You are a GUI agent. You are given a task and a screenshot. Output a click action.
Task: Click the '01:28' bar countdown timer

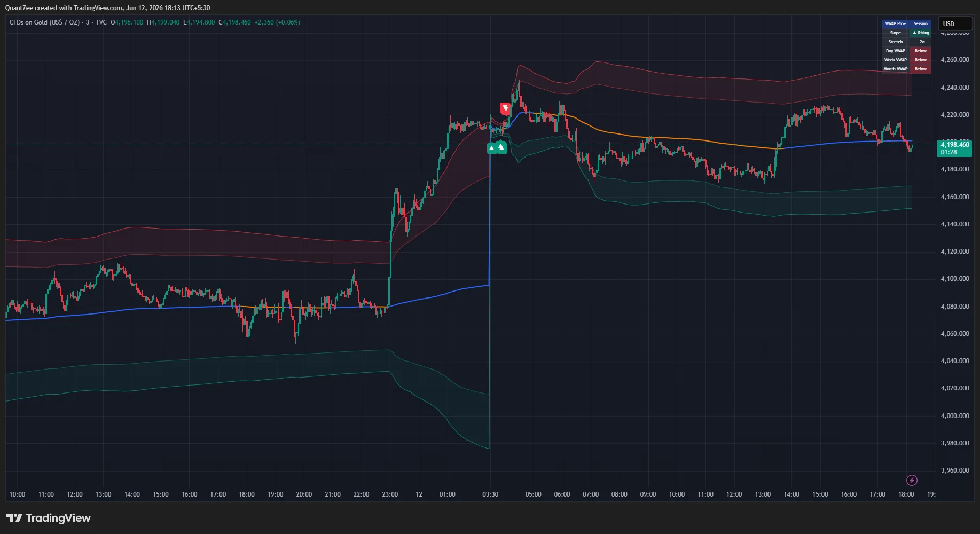[949, 152]
